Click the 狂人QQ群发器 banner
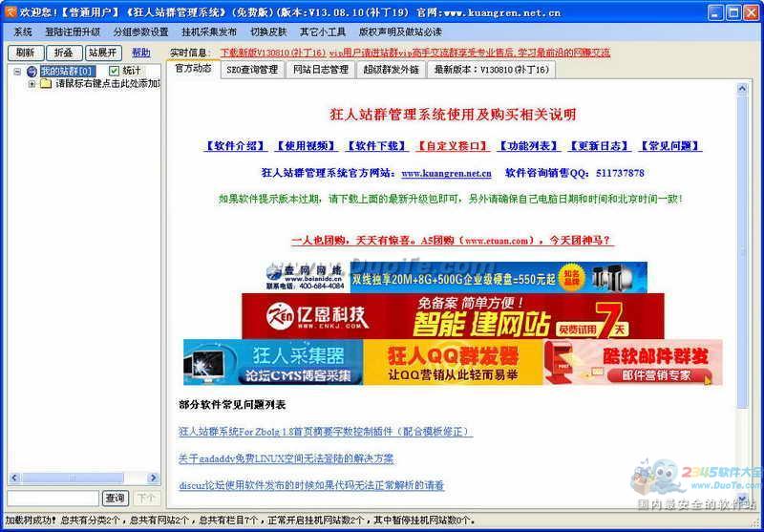764x532 pixels. point(453,362)
